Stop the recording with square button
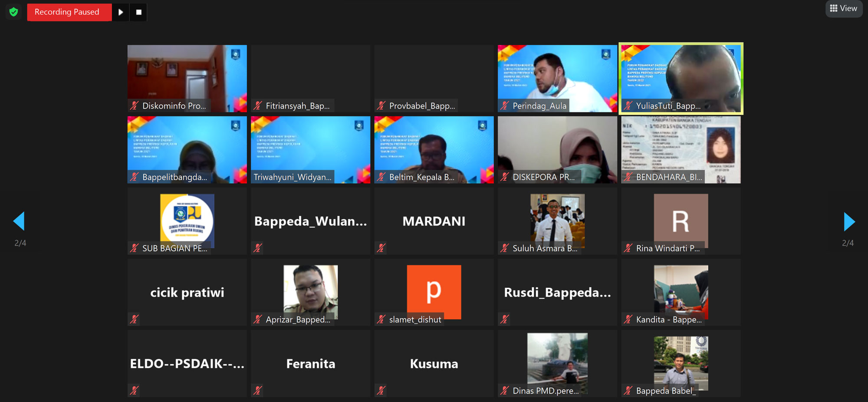 (139, 12)
